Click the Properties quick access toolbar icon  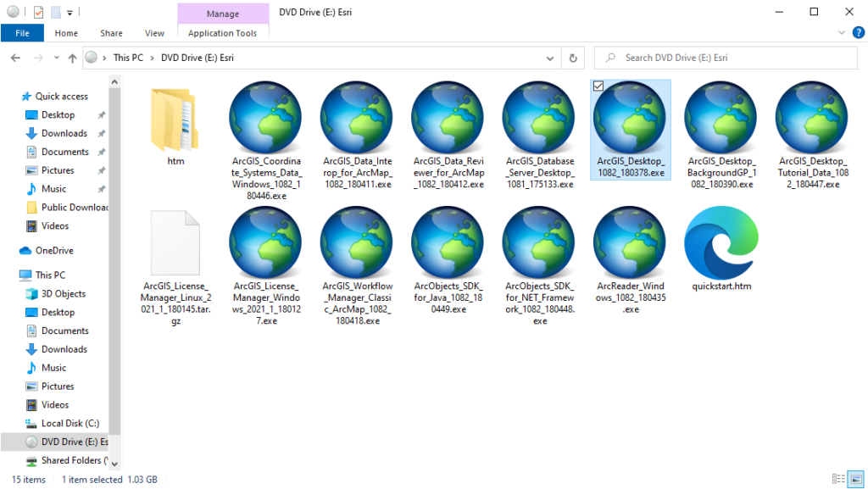tap(38, 12)
